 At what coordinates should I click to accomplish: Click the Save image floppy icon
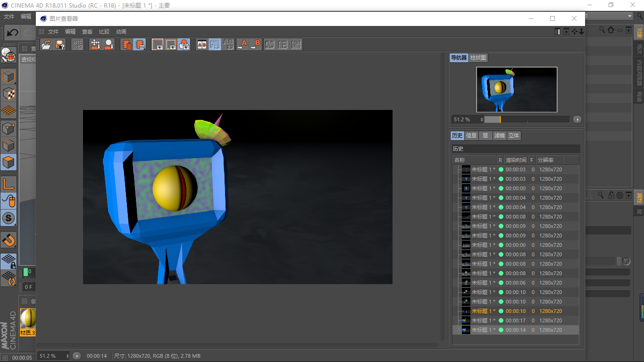60,45
